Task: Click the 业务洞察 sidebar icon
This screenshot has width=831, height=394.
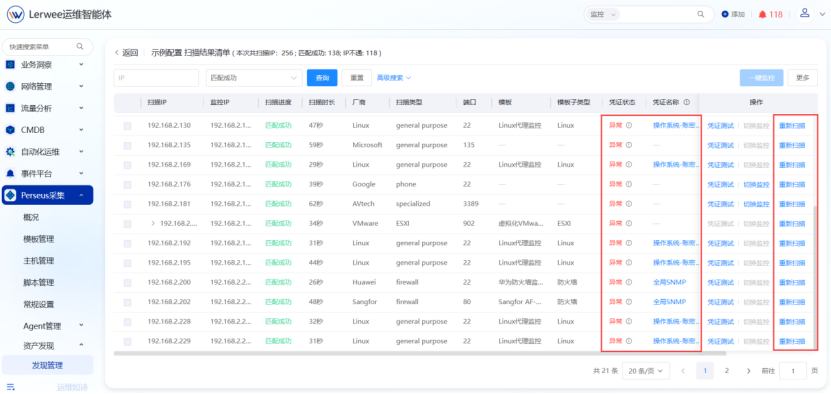Action: (10, 65)
